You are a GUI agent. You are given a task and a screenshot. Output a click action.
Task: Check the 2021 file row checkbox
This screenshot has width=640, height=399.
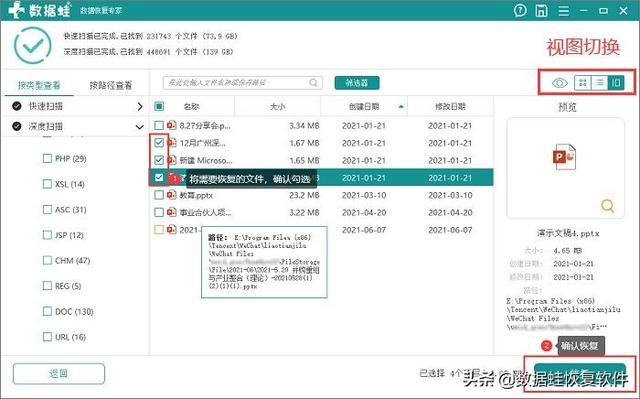click(159, 230)
